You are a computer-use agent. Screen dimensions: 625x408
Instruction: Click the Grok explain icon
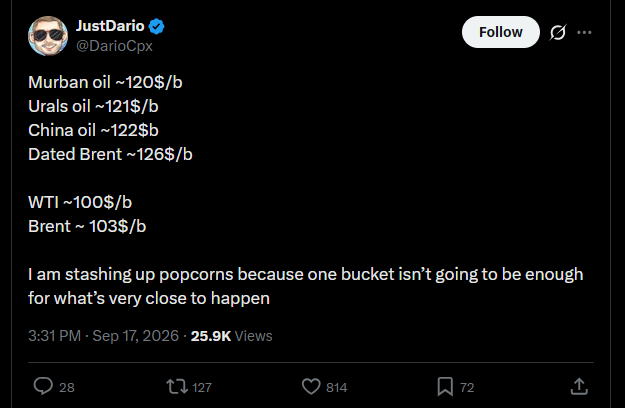pyautogui.click(x=558, y=32)
